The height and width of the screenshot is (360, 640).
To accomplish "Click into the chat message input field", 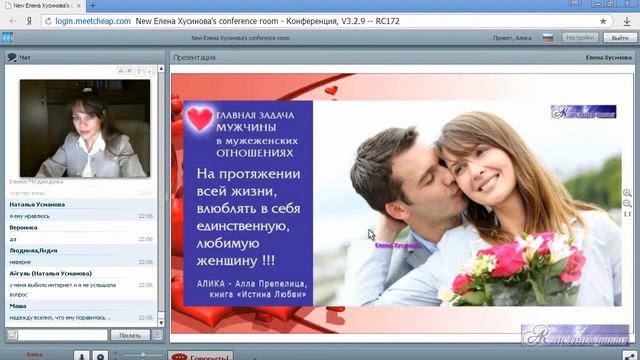I will [63, 335].
